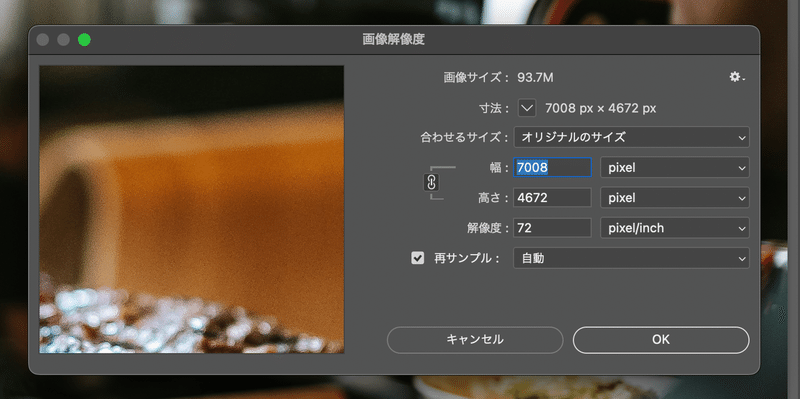The height and width of the screenshot is (399, 800).
Task: Click the 高さ input field showing 4672
Action: pyautogui.click(x=552, y=197)
